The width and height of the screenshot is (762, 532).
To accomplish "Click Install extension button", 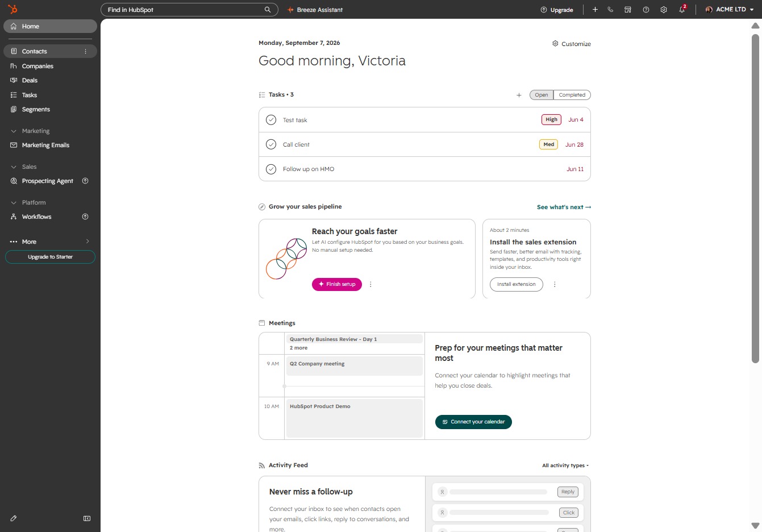I will [x=517, y=284].
